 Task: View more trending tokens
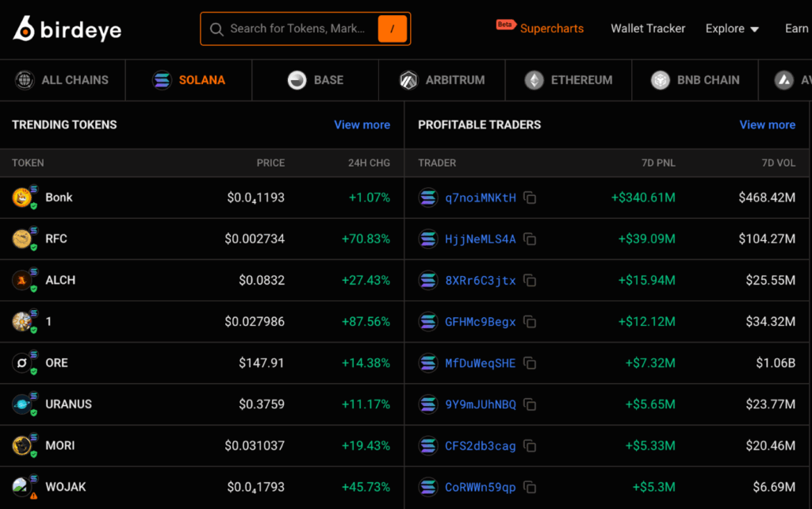(x=362, y=124)
